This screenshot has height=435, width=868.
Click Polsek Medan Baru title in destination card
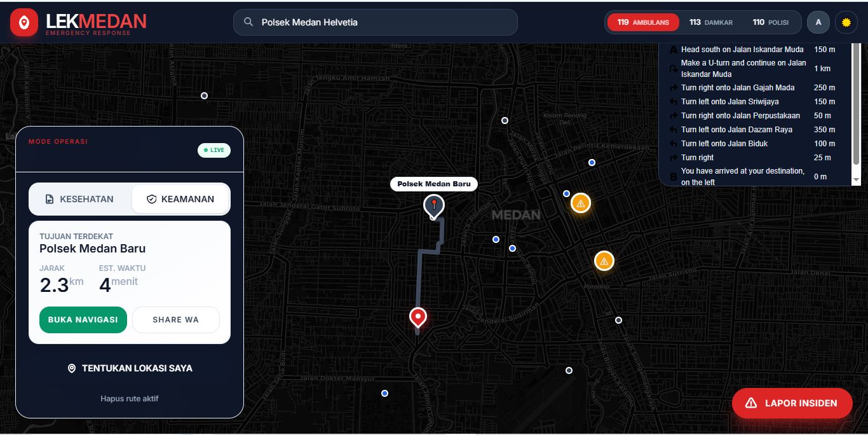click(93, 249)
